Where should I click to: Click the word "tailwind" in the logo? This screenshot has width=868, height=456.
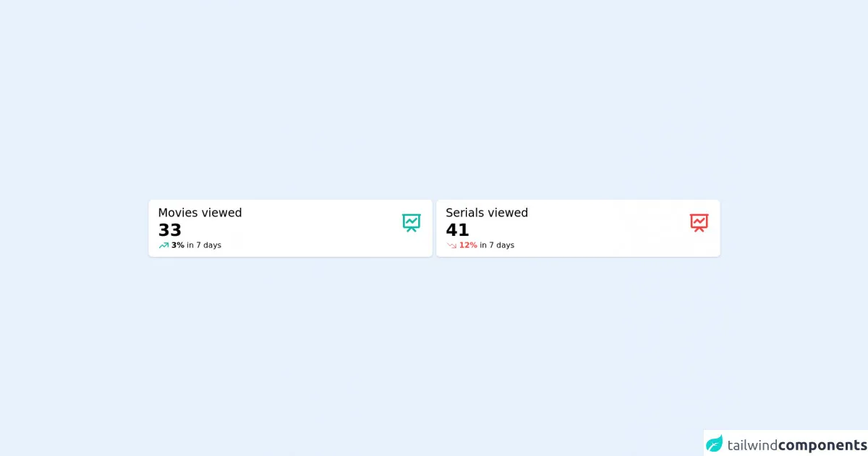pos(752,445)
